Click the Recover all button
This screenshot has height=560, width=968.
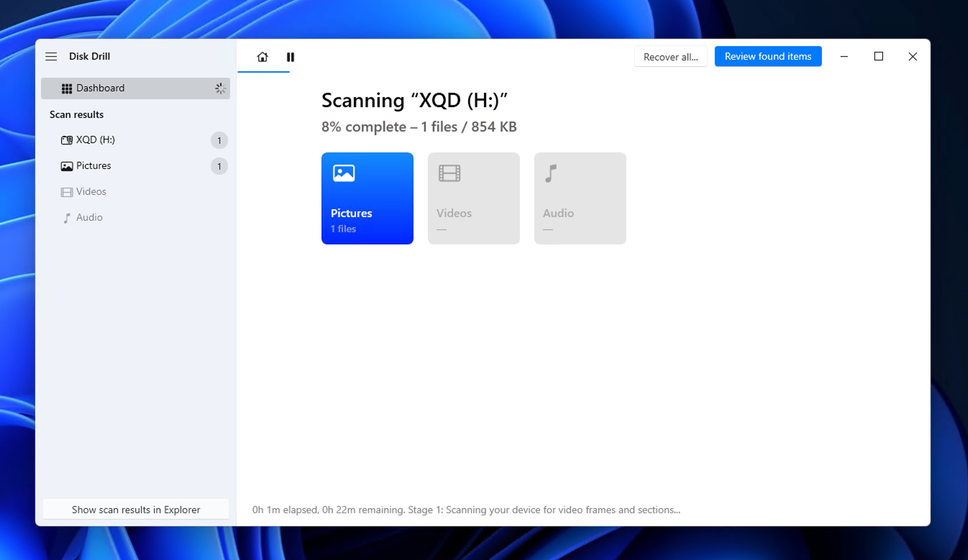671,56
